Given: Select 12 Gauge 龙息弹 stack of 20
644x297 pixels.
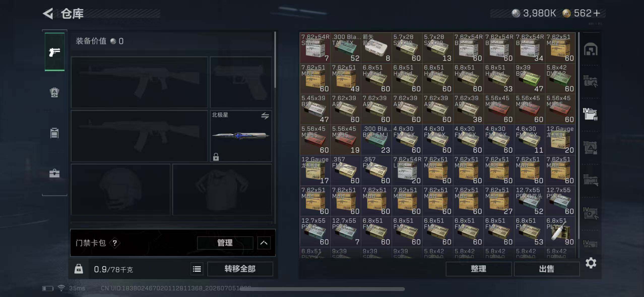Looking at the screenshot, I should tap(560, 140).
